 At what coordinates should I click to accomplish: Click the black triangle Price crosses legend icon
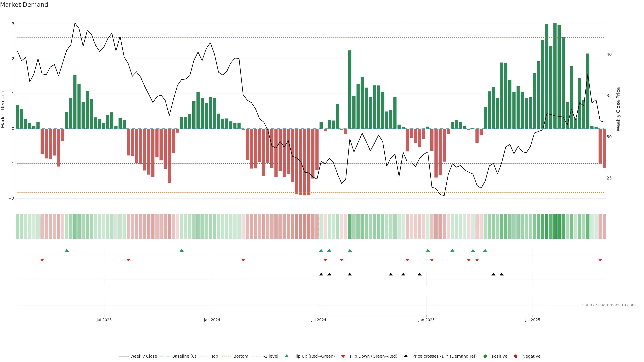tap(406, 356)
